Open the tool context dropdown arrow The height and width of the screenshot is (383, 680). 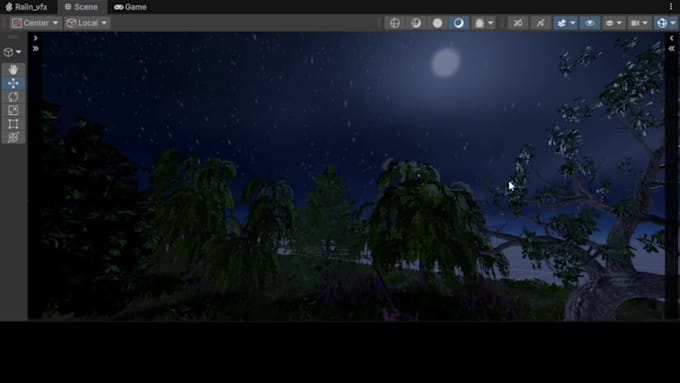click(x=18, y=52)
